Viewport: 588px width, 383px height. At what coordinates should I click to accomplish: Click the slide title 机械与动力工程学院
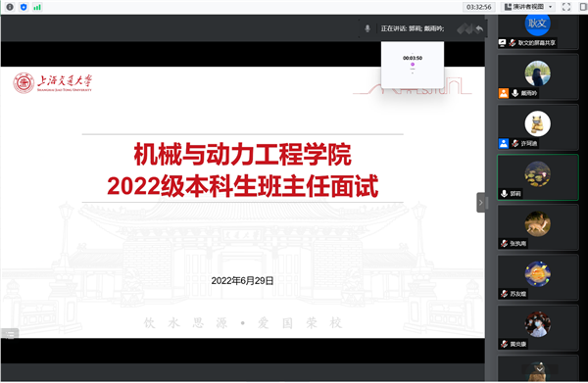(x=243, y=155)
